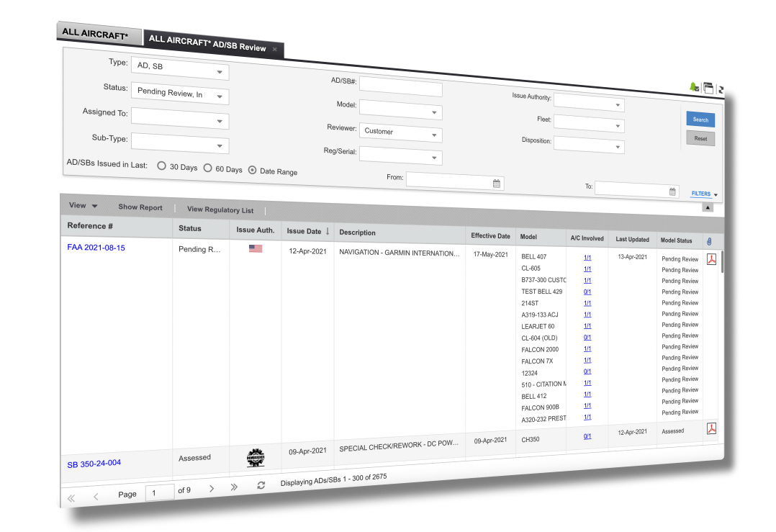Open the To date calendar picker
This screenshot has width=776, height=532.
pos(673,191)
